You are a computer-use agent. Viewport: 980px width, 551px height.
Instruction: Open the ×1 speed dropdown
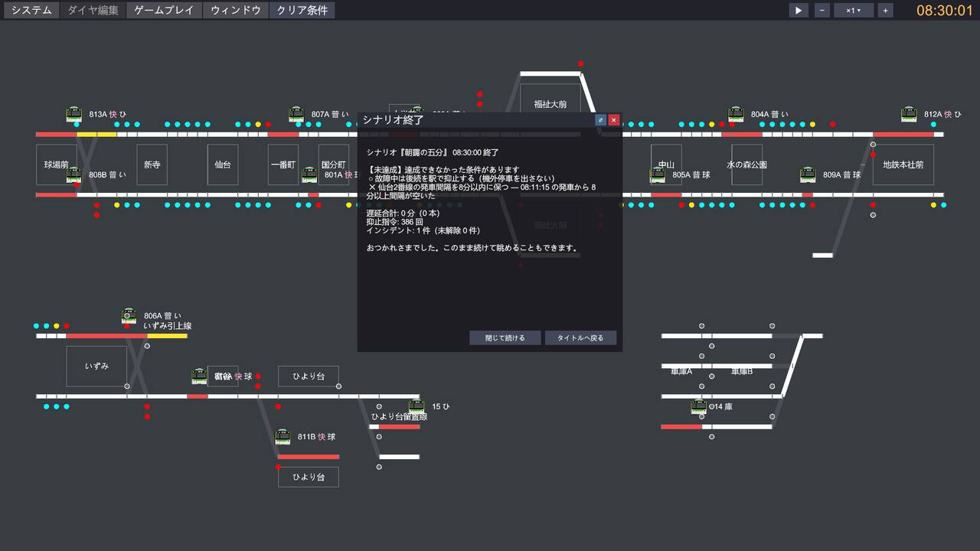(x=854, y=10)
